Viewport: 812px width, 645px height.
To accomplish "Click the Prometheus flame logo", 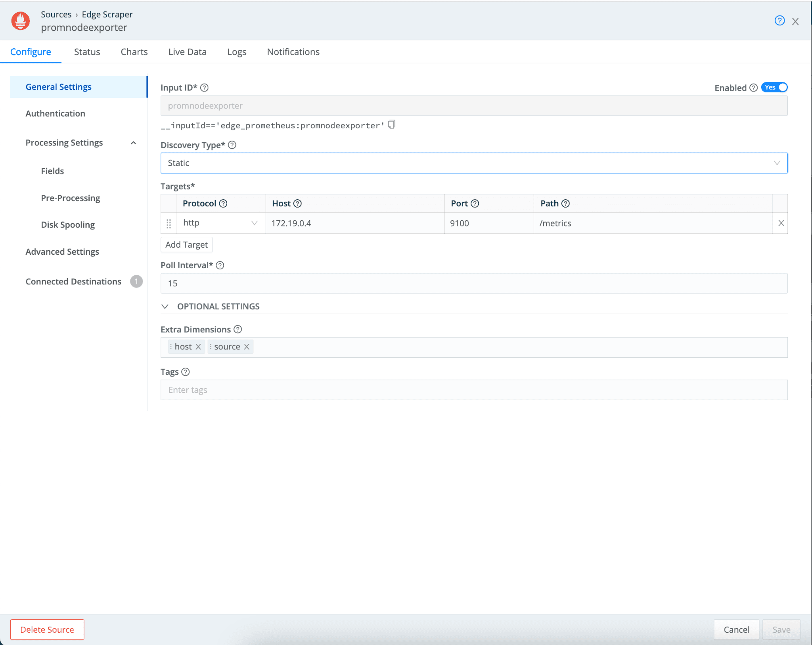I will coord(21,21).
